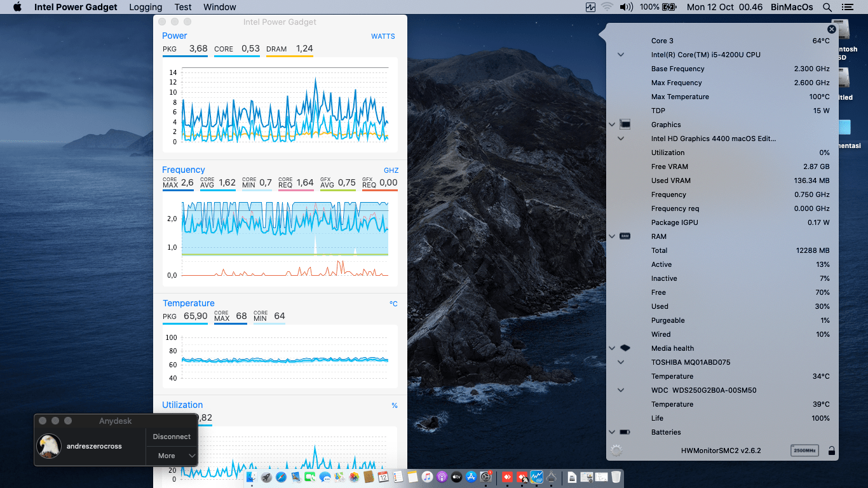The image size is (868, 488).
Task: Open System Preferences showing a notification badge
Action: 485,477
